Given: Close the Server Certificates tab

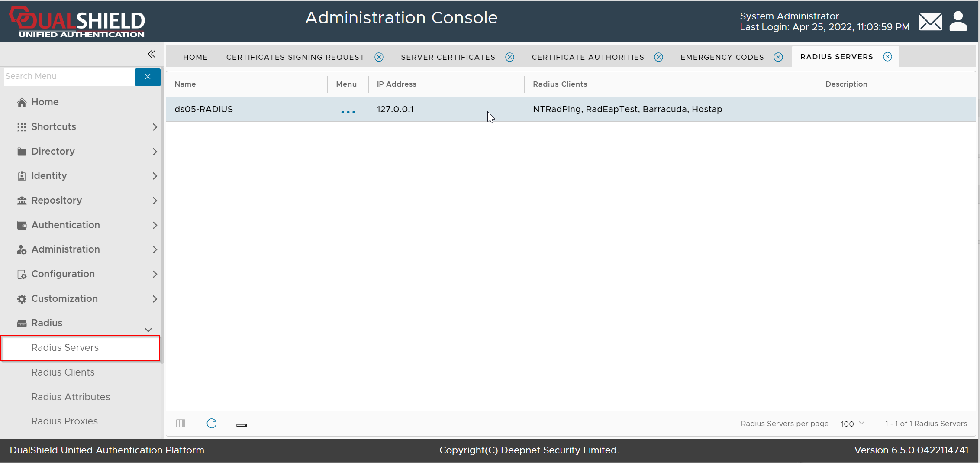Looking at the screenshot, I should 509,57.
